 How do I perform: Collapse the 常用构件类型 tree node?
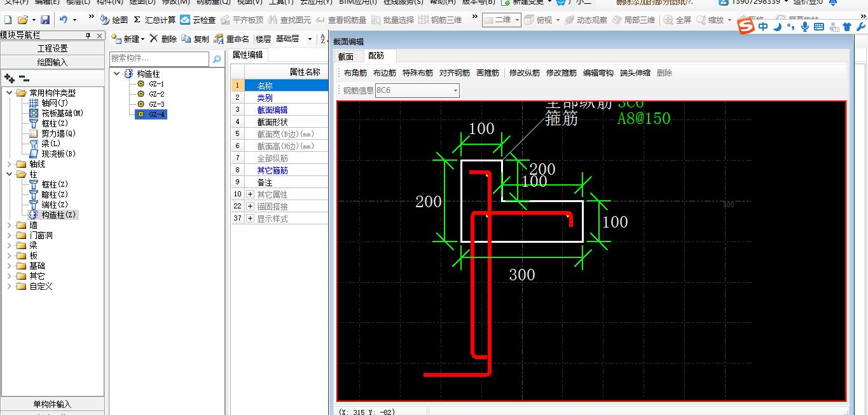[10, 93]
